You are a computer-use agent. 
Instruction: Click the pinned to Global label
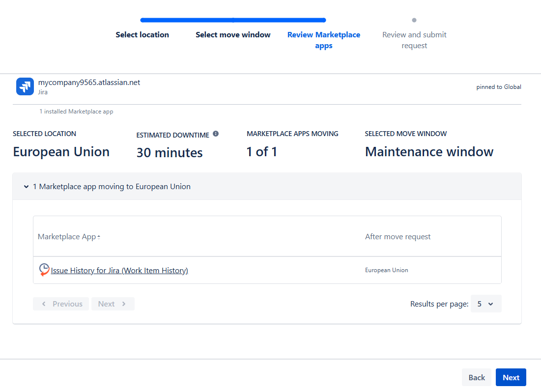(498, 87)
